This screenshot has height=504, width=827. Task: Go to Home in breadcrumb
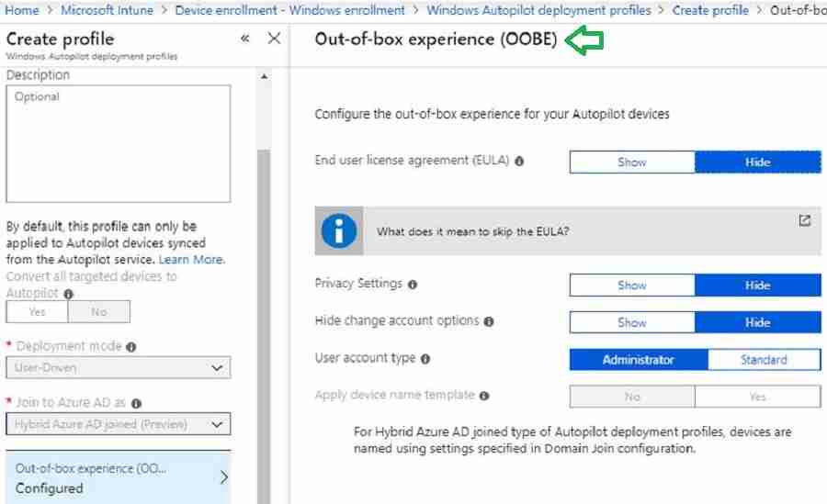pos(22,10)
